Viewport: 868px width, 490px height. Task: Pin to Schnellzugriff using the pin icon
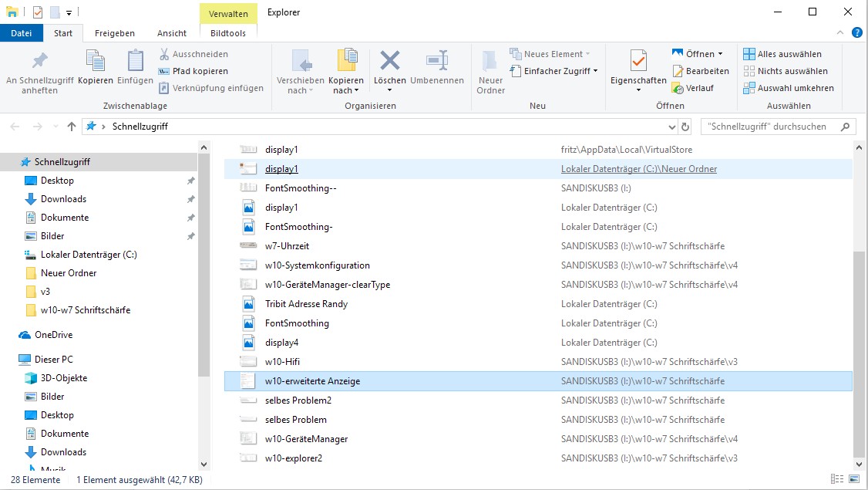pyautogui.click(x=40, y=61)
